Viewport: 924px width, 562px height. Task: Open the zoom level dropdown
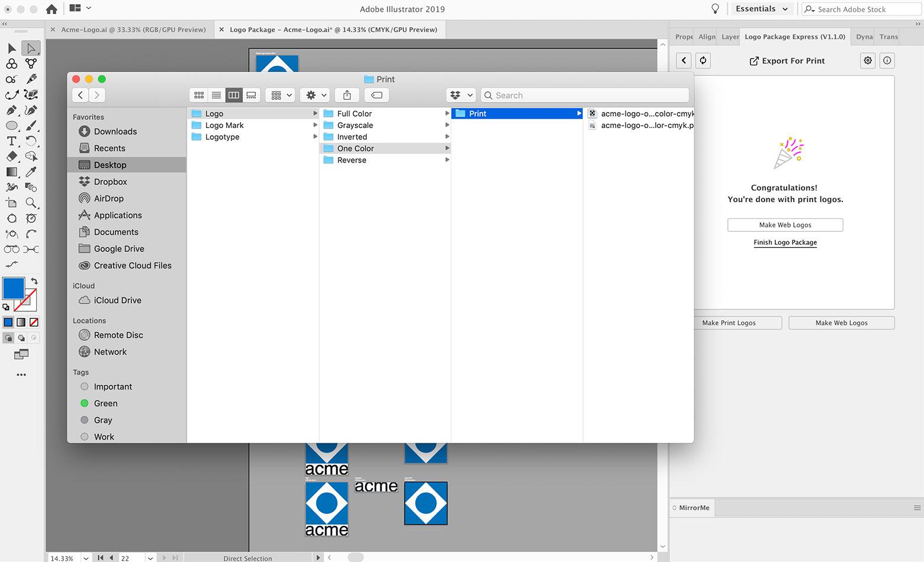click(86, 558)
